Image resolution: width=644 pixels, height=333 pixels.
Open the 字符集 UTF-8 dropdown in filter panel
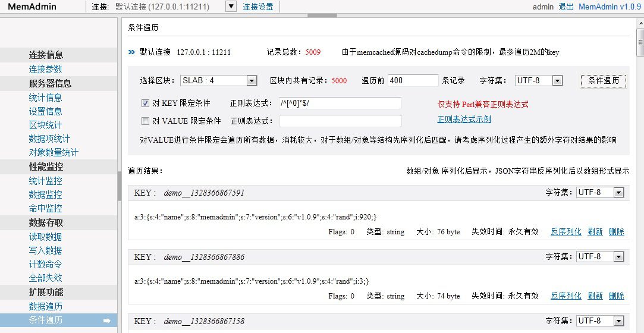(x=557, y=81)
